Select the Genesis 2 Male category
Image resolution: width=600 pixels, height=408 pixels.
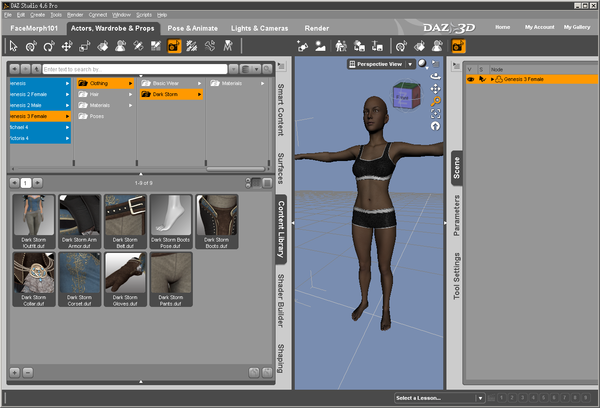pyautogui.click(x=40, y=105)
